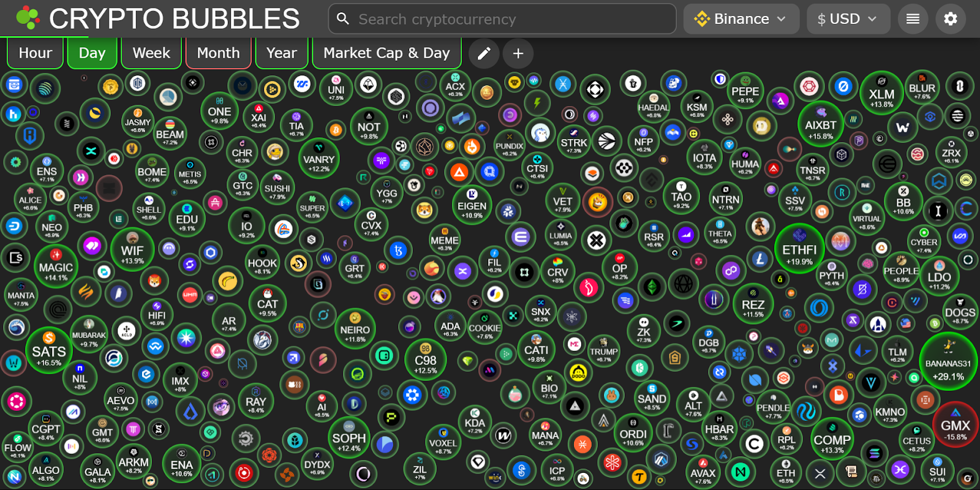
Task: Select the MUBARAK bubble
Action: click(x=89, y=334)
